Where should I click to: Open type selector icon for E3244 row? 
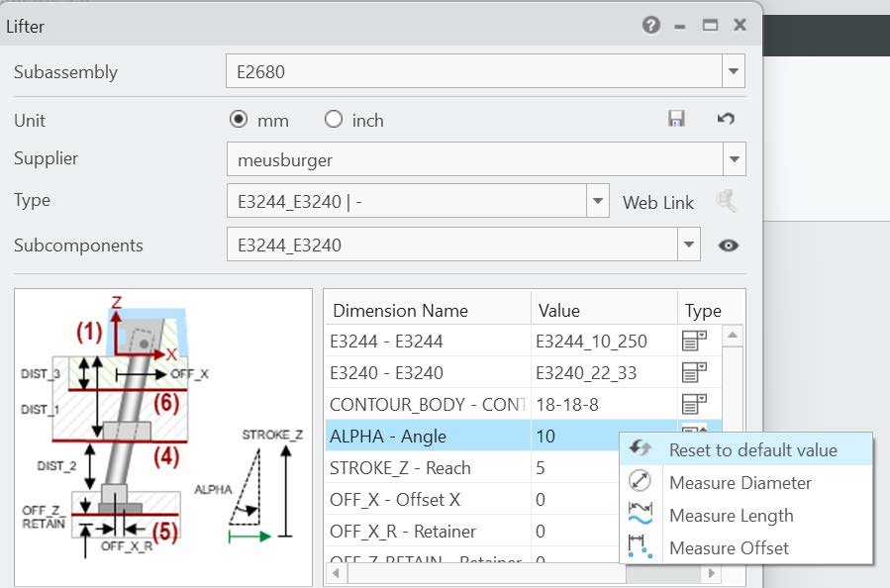[x=694, y=342]
